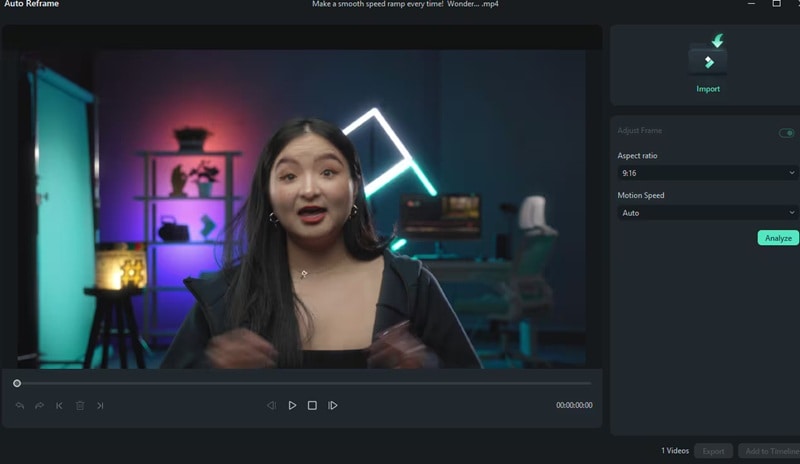Image resolution: width=800 pixels, height=464 pixels.
Task: Click the Analyze button
Action: [778, 238]
